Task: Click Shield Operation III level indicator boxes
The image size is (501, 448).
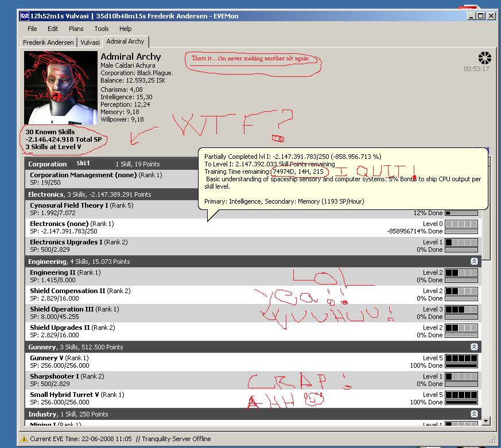Action: [461, 309]
